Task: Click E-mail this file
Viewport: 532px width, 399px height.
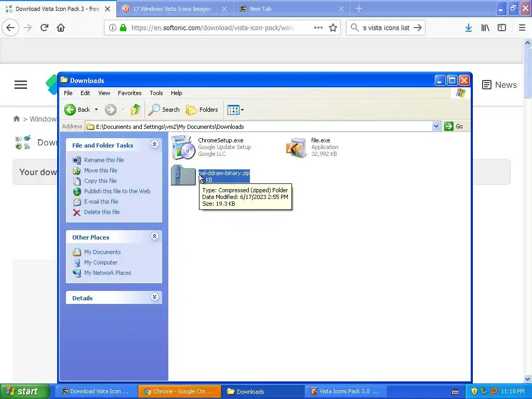Action: click(101, 202)
